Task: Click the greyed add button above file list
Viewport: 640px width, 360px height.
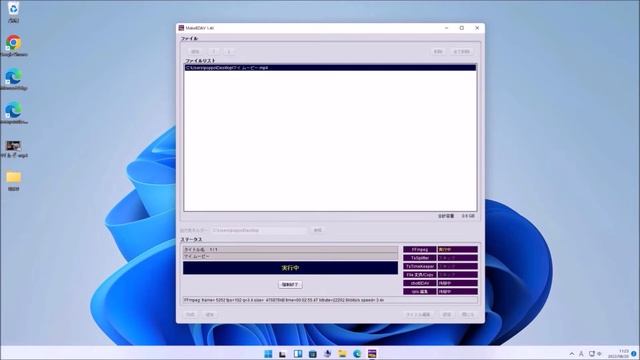Action: [195, 51]
